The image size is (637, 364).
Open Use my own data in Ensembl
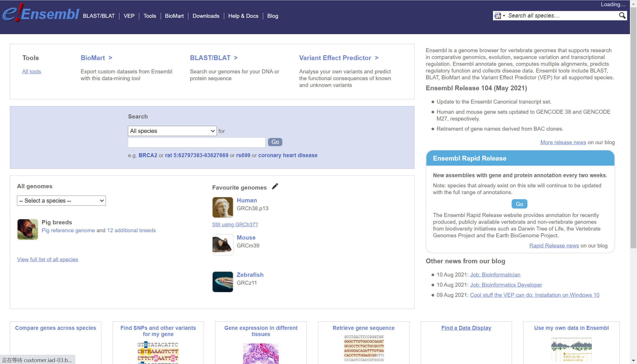click(x=571, y=328)
